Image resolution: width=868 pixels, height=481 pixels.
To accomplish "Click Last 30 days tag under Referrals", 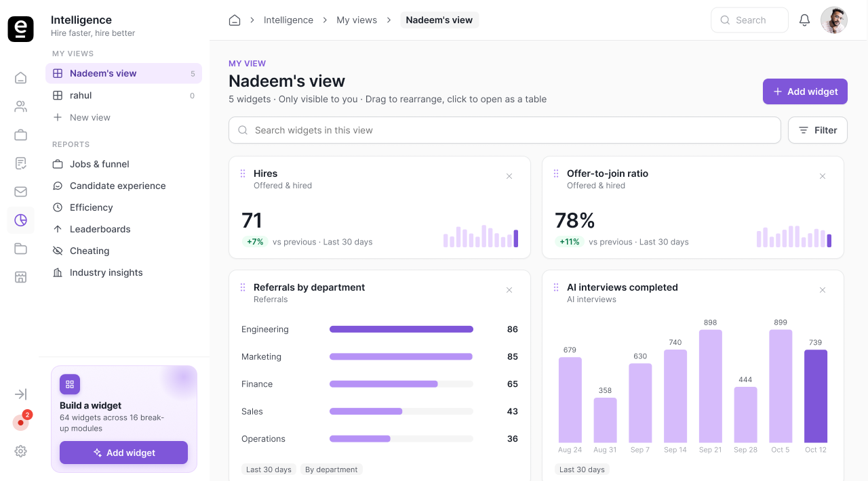I will [x=269, y=469].
